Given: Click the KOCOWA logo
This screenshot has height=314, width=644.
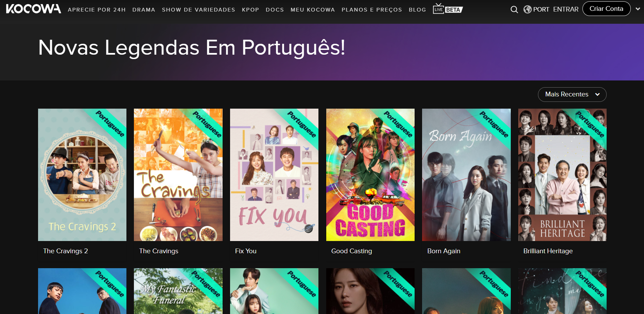Looking at the screenshot, I should 33,9.
